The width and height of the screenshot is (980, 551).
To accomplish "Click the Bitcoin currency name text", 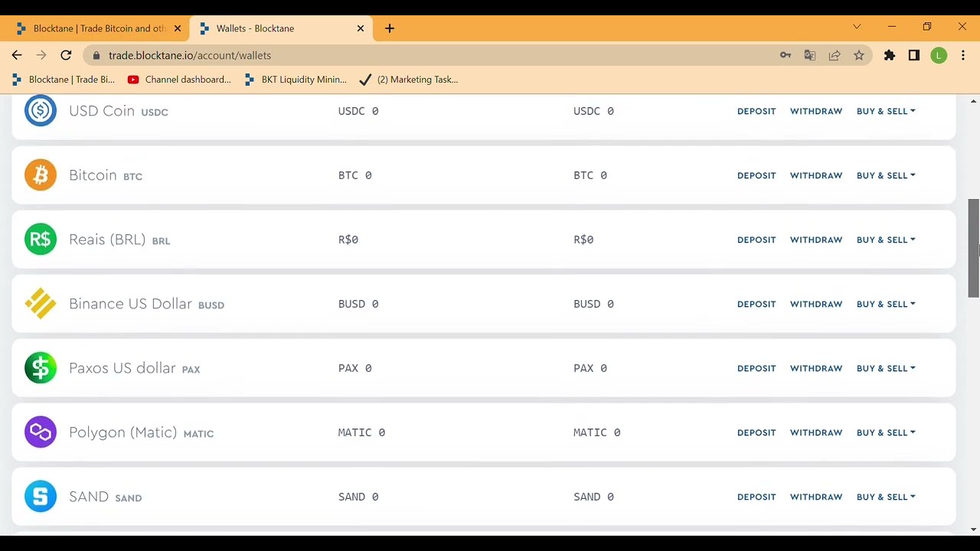I will [93, 175].
